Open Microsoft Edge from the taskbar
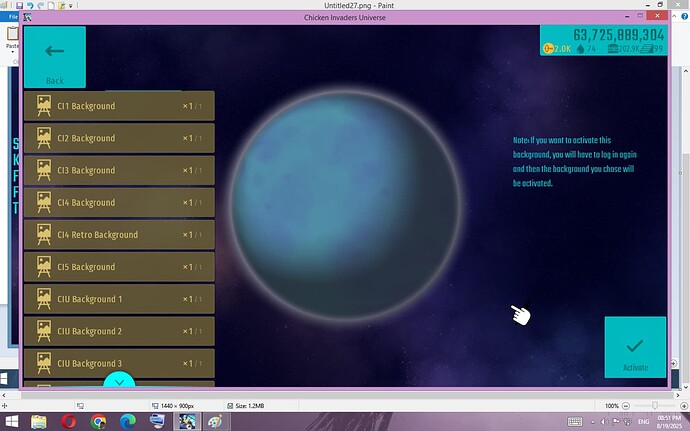The height and width of the screenshot is (431, 690). pyautogui.click(x=128, y=422)
